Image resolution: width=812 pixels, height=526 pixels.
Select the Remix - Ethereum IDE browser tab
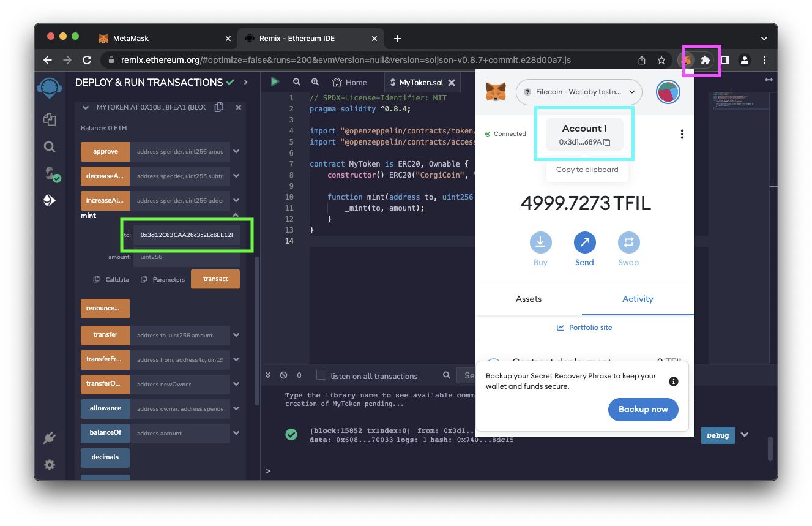(x=311, y=38)
